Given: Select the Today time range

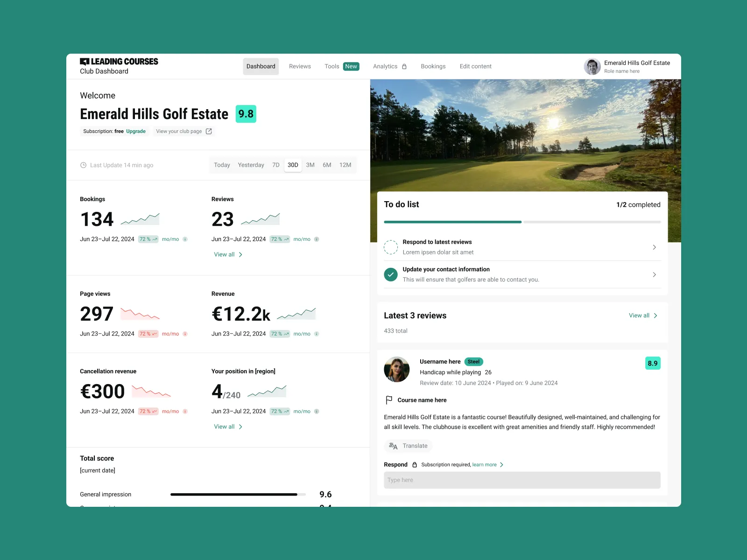Looking at the screenshot, I should tap(222, 165).
